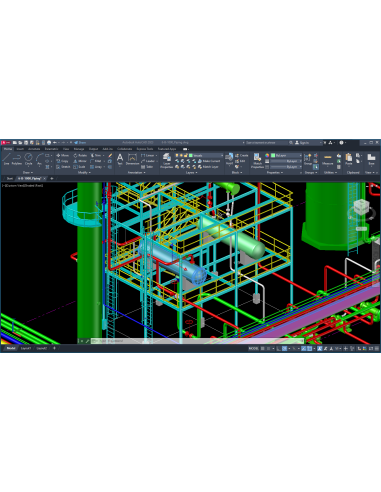
Task: Click the Linear dimension button
Action: click(148, 155)
